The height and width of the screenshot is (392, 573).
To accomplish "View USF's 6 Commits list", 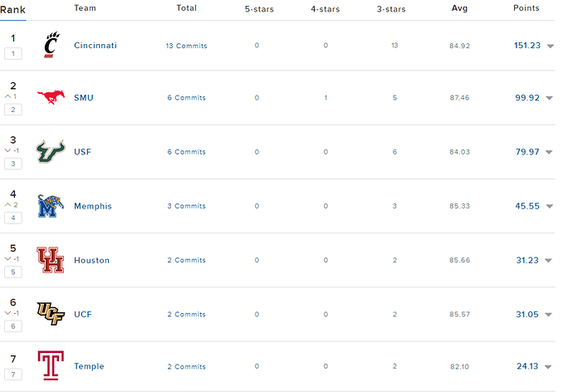I will click(186, 152).
